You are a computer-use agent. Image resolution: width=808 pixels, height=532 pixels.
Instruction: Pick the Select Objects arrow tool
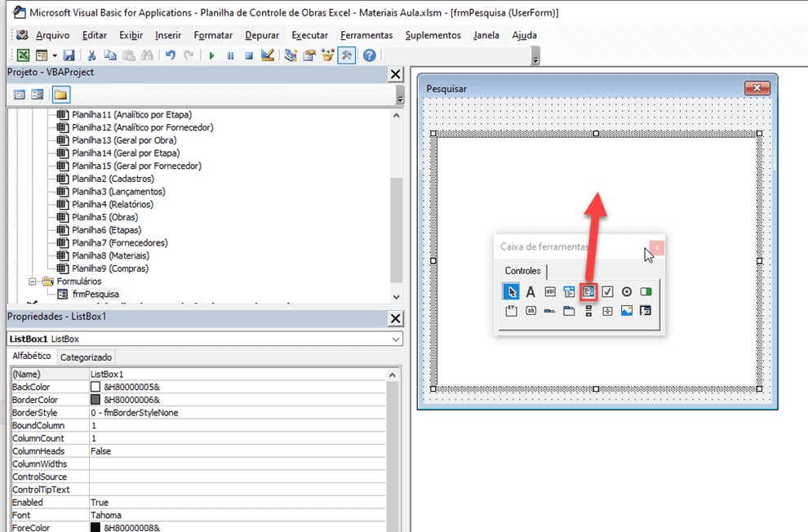point(511,291)
